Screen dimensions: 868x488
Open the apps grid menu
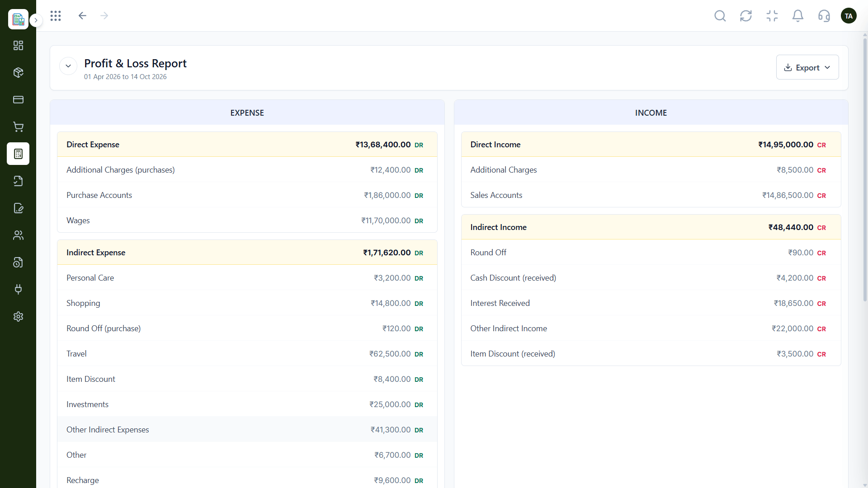(x=56, y=16)
